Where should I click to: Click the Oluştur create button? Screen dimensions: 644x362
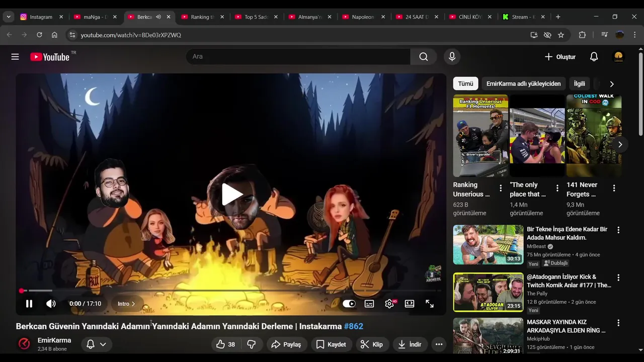pyautogui.click(x=560, y=57)
